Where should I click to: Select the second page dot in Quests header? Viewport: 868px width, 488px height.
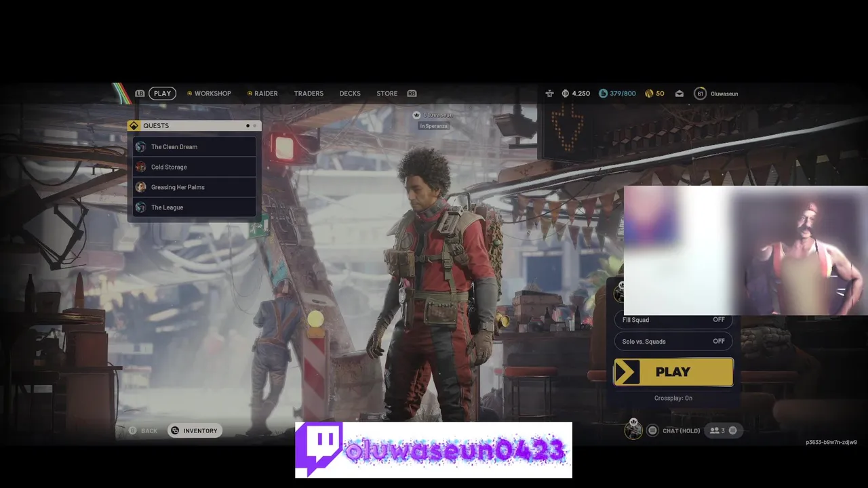[255, 125]
